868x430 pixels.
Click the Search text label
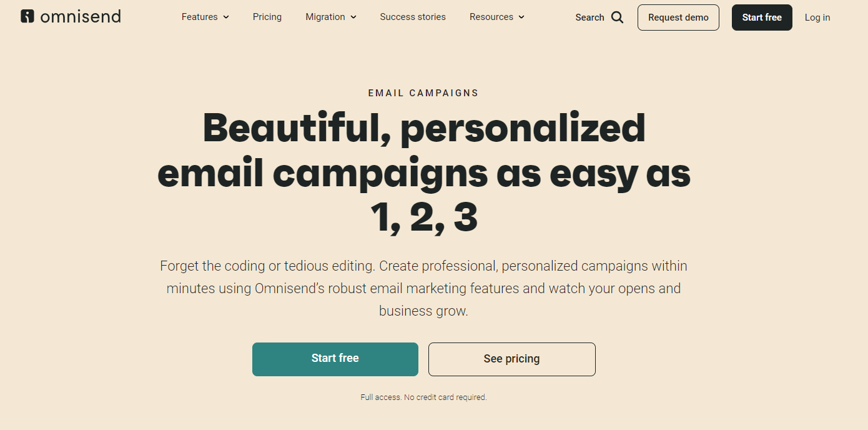click(x=589, y=17)
